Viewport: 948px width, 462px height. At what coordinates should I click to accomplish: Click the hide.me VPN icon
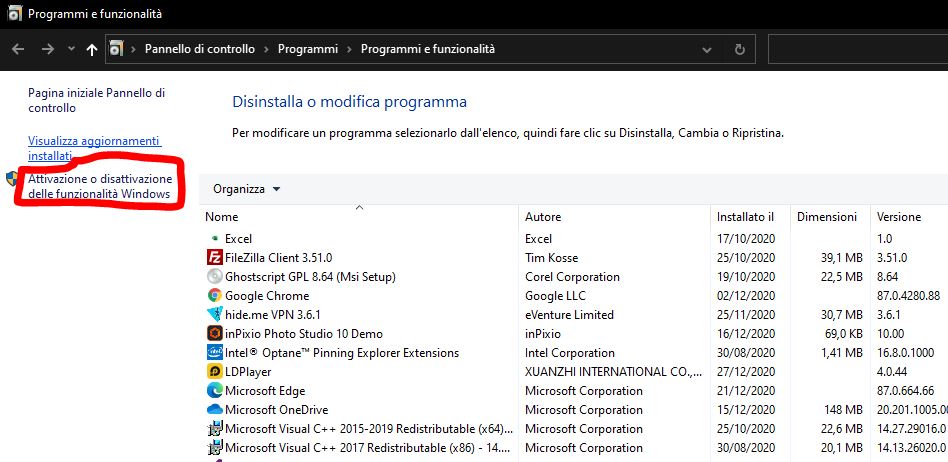point(214,315)
